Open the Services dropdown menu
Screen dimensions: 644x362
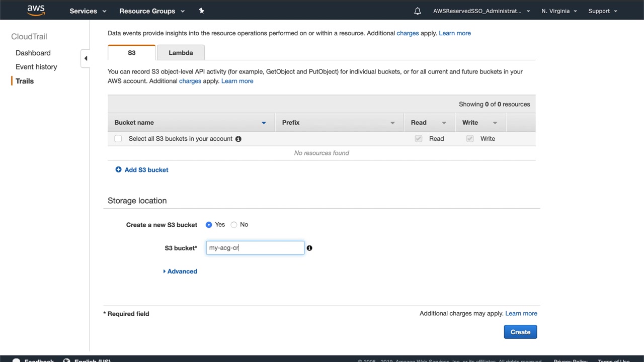[88, 11]
